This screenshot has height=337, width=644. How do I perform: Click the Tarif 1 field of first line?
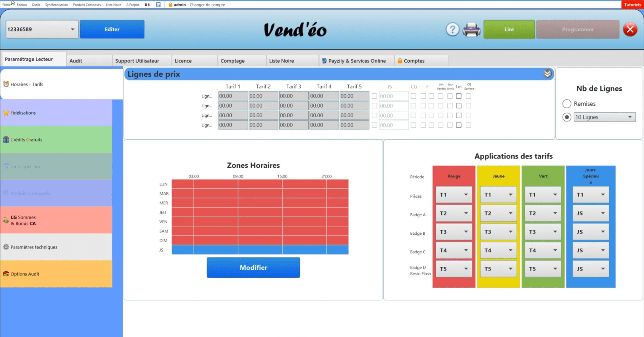point(233,96)
